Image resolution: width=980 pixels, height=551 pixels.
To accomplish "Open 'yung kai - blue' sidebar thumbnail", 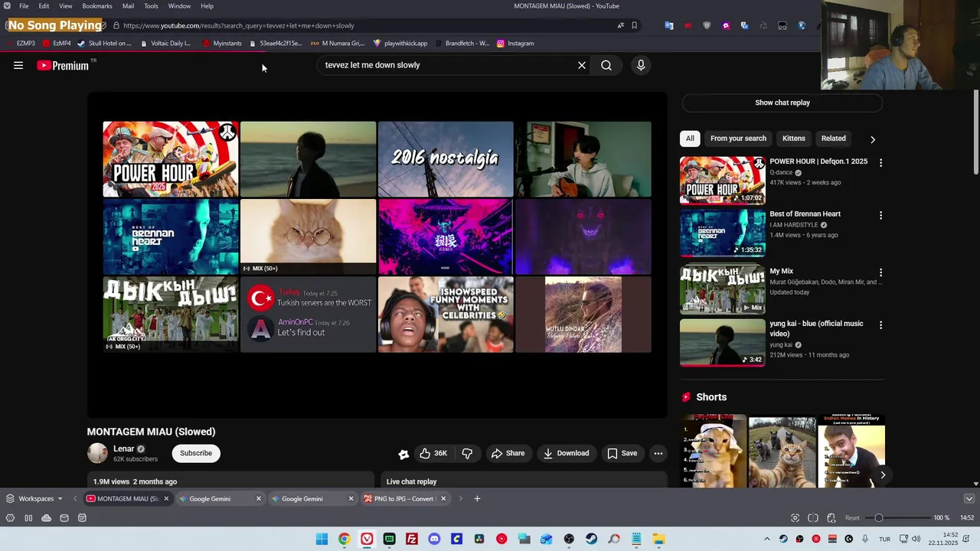I will (x=722, y=342).
